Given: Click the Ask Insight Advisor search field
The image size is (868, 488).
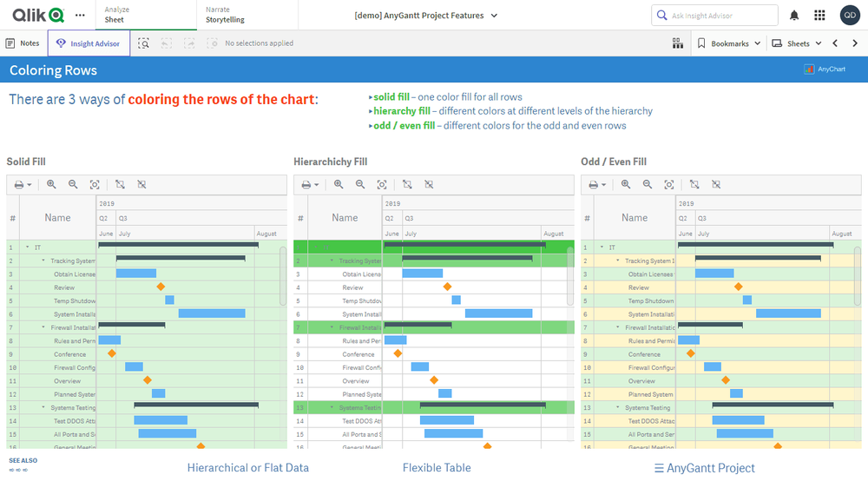Looking at the screenshot, I should click(720, 16).
